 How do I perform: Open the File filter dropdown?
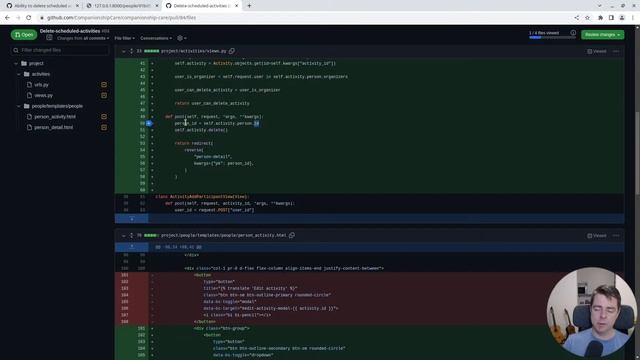pos(124,38)
